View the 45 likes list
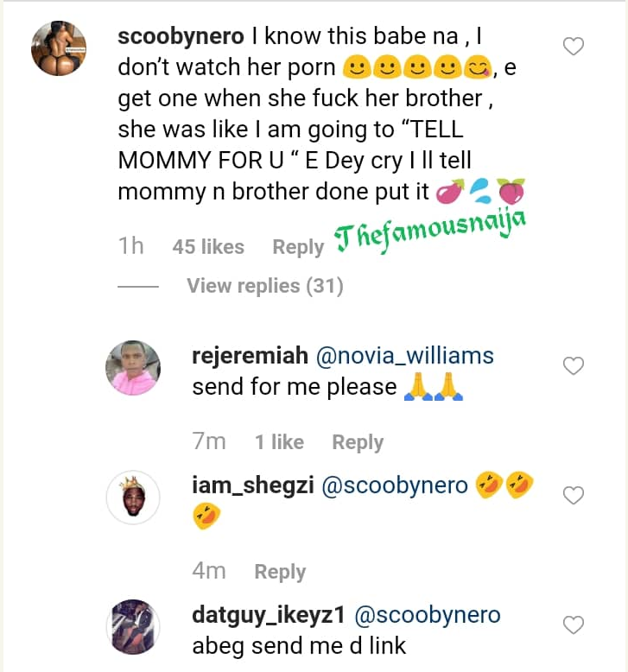 [208, 247]
